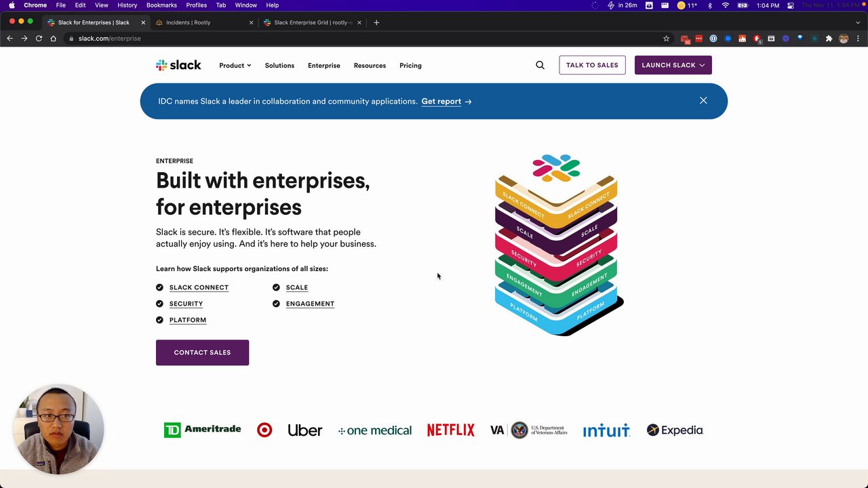Open the Chrome Extensions puzzle icon
The image size is (868, 488).
click(829, 39)
